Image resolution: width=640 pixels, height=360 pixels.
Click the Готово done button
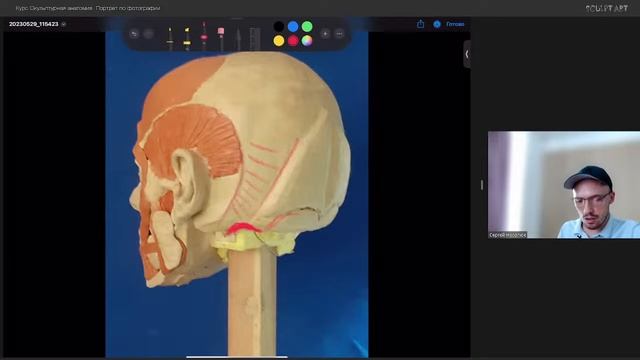click(455, 24)
